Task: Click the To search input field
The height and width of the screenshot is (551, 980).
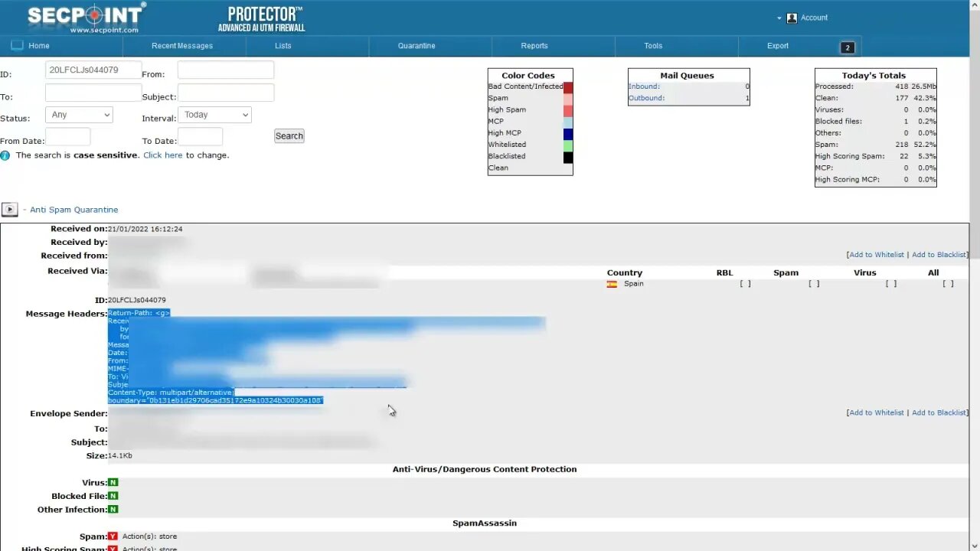Action: coord(93,93)
